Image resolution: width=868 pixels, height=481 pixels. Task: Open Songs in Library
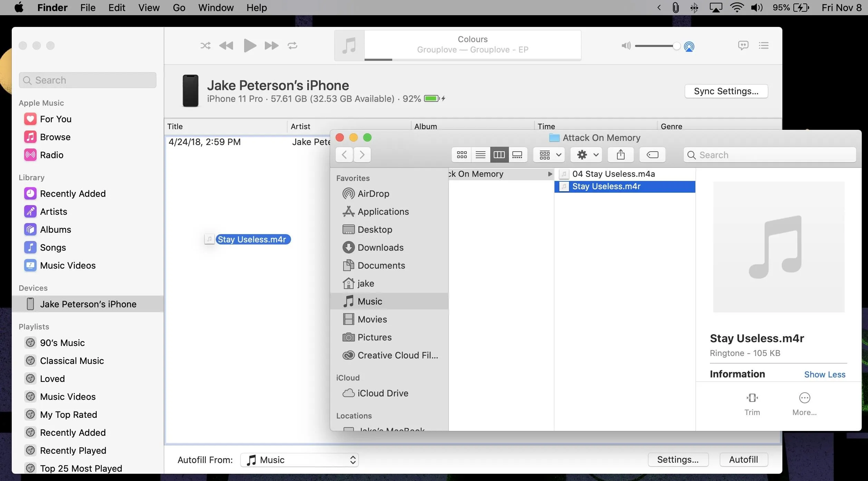tap(53, 248)
